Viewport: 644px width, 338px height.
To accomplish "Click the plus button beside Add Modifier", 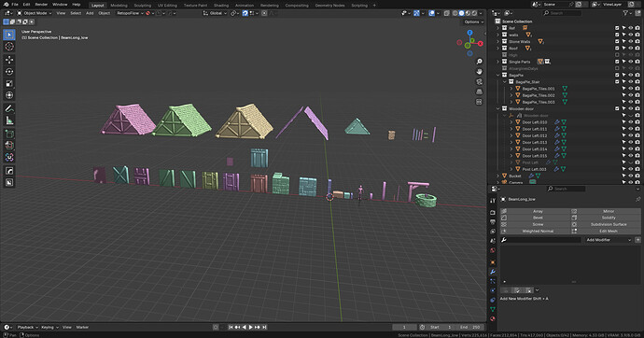I will pyautogui.click(x=637, y=240).
